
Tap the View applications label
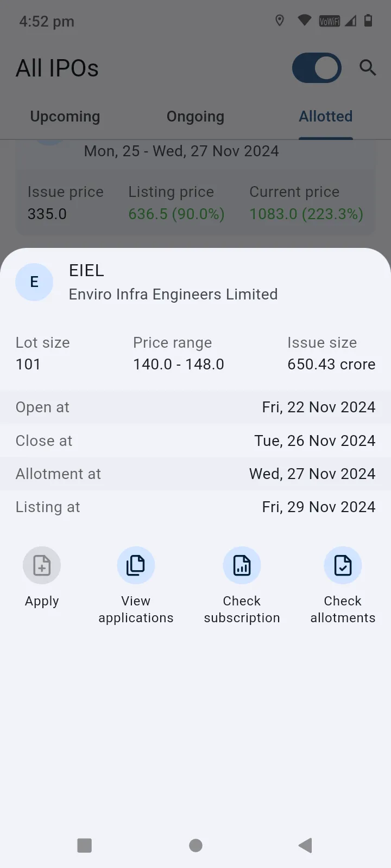point(136,609)
